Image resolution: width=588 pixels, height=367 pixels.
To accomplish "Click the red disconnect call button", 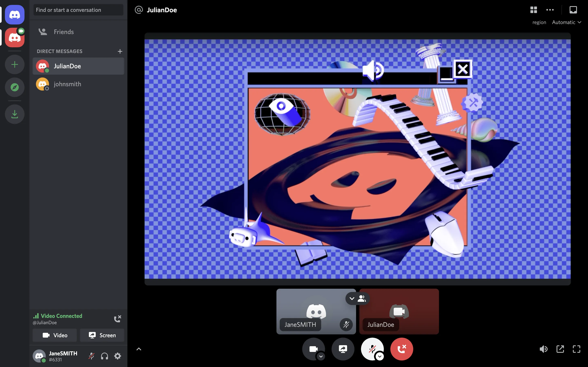I will (401, 349).
